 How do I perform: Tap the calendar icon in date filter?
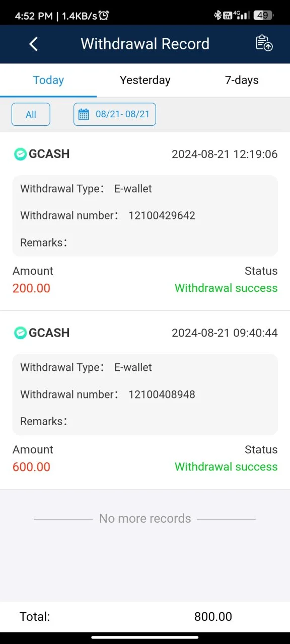[84, 114]
